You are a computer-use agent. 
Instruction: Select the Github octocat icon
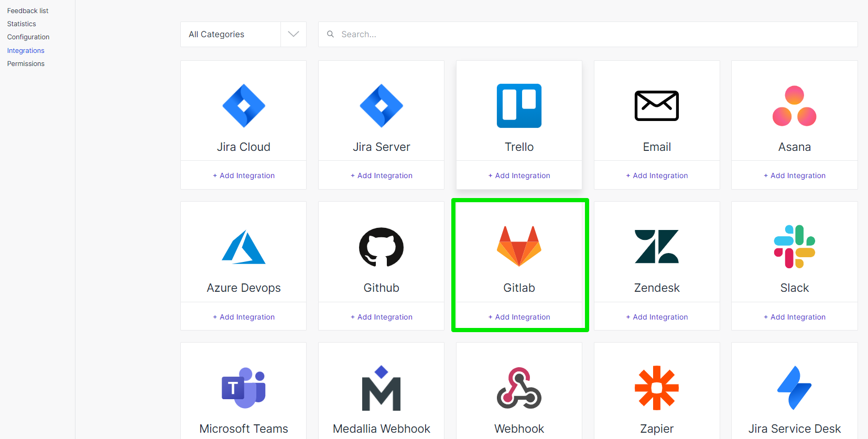click(x=382, y=247)
